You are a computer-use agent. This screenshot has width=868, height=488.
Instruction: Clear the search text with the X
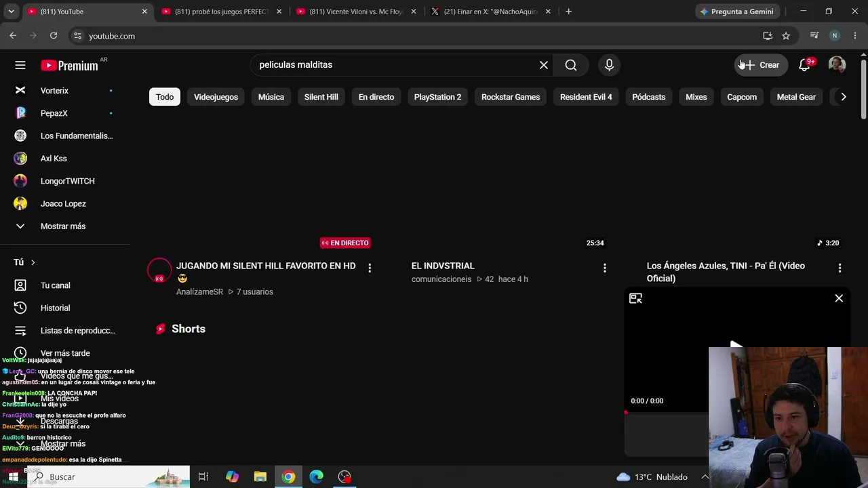pyautogui.click(x=544, y=65)
